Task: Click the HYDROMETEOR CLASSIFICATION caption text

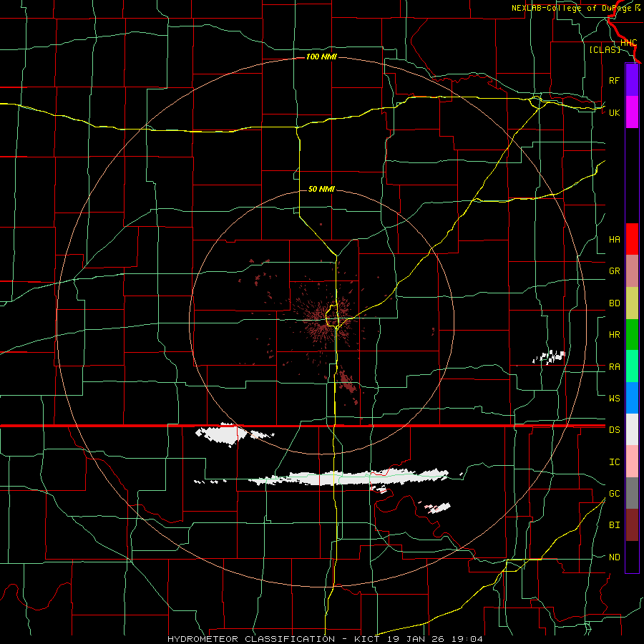Action: pyautogui.click(x=251, y=639)
